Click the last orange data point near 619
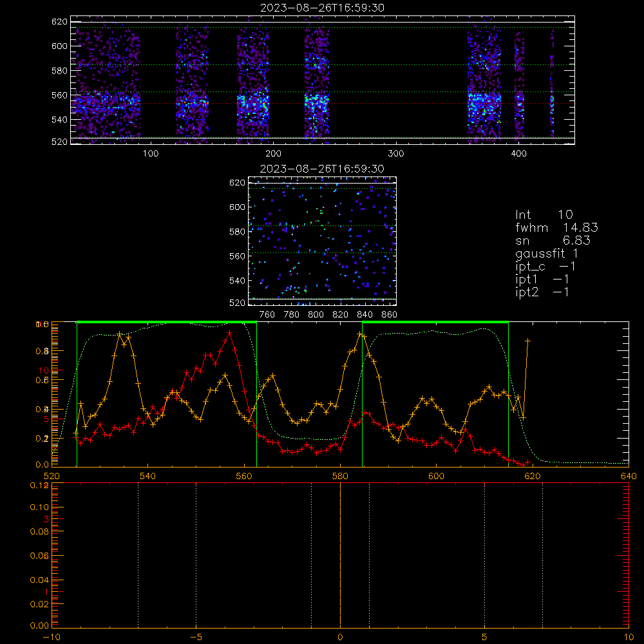This screenshot has height=644, width=644. pos(528,341)
